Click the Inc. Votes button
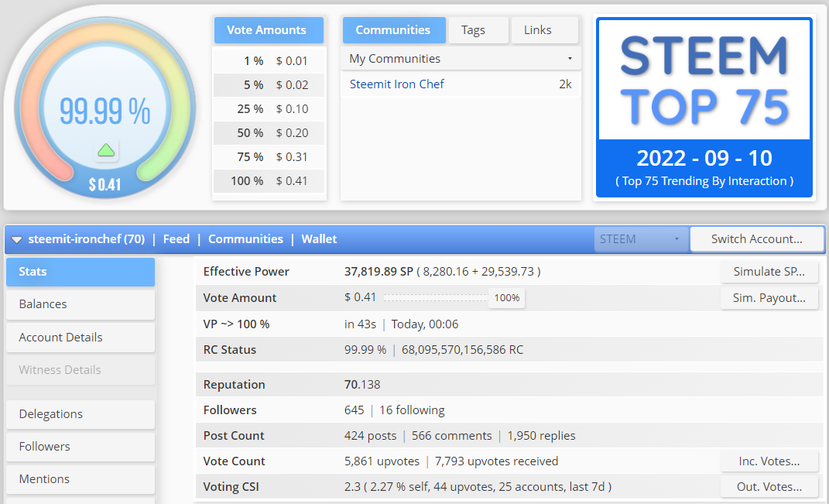 coord(769,461)
